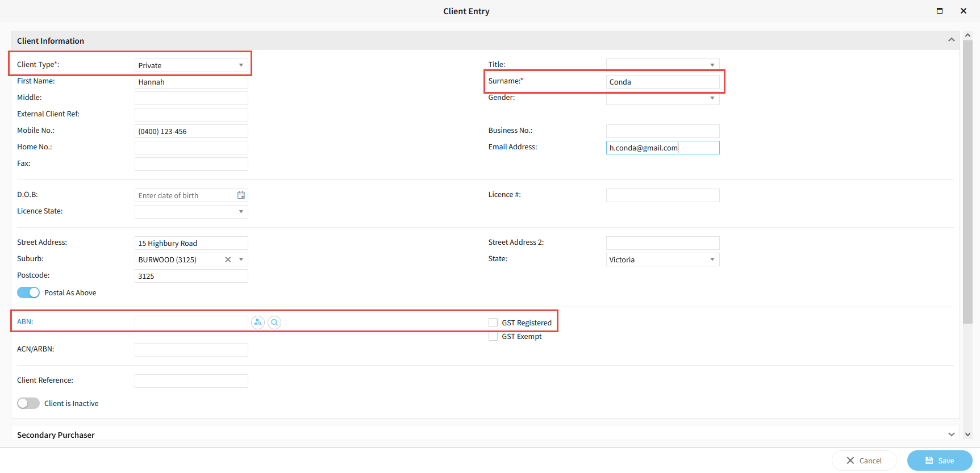
Task: Maximize the Client Entry window
Action: [x=940, y=11]
